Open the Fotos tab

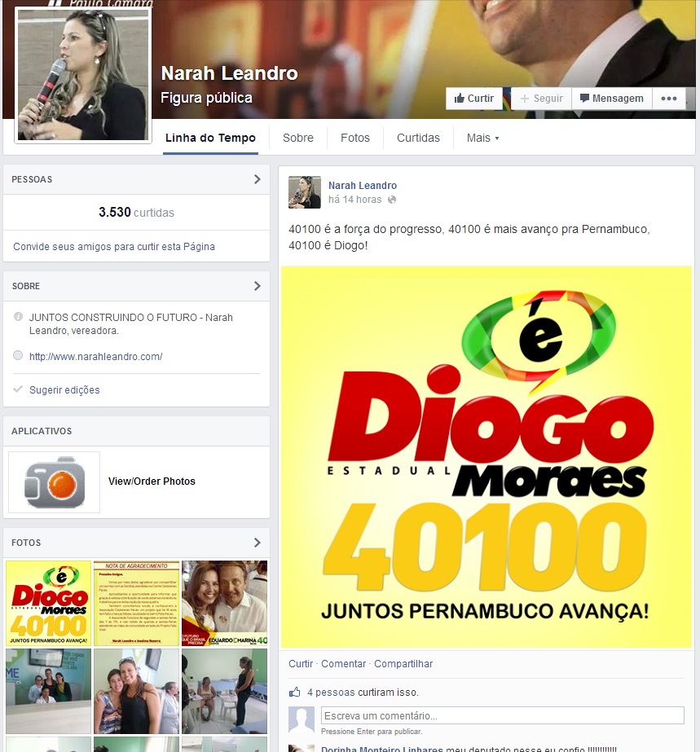tap(355, 139)
